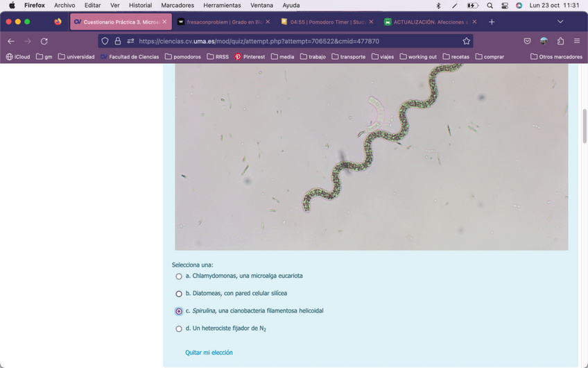Go back to the previous page
Screen dimensions: 588x368
click(11, 41)
